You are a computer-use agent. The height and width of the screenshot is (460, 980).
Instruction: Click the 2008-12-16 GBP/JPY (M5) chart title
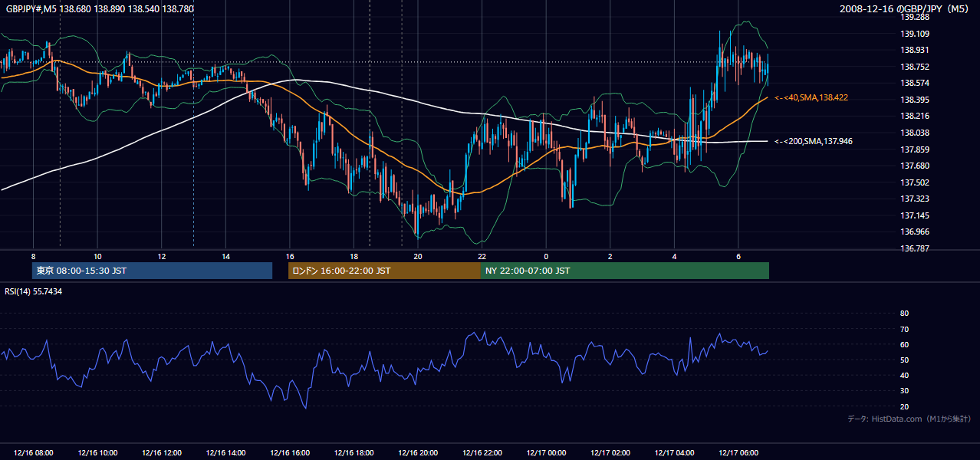point(906,8)
